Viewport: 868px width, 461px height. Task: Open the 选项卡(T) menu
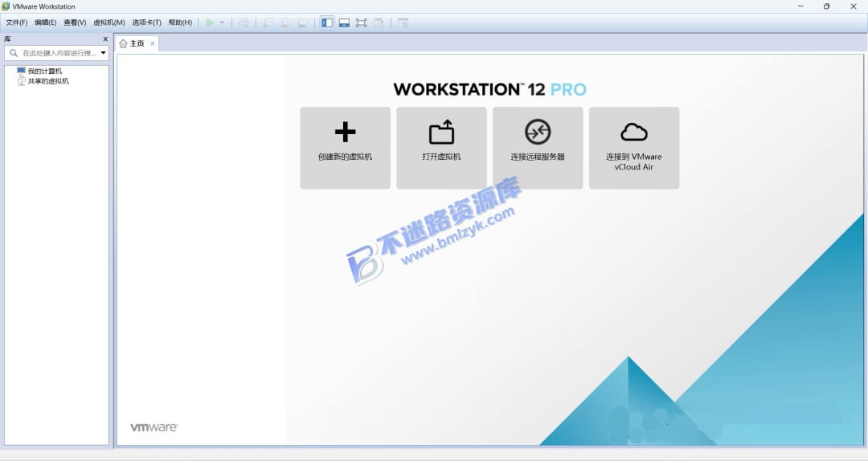[x=147, y=22]
